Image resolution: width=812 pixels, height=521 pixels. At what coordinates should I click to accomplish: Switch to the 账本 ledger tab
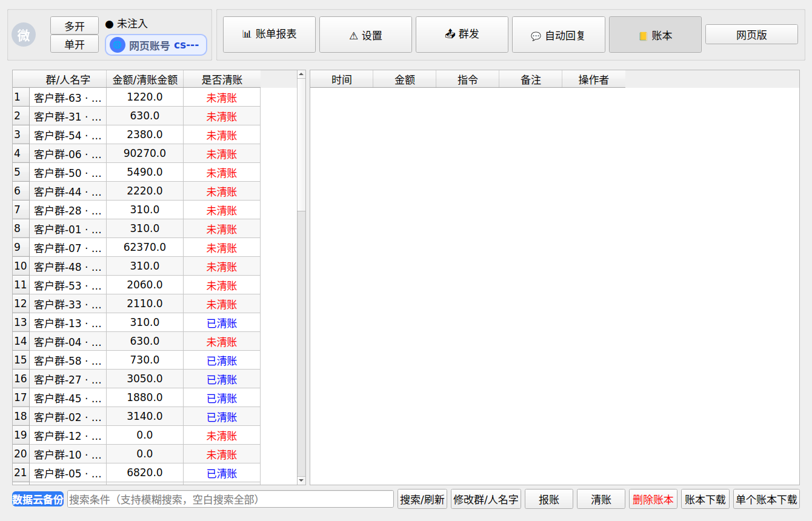[655, 35]
